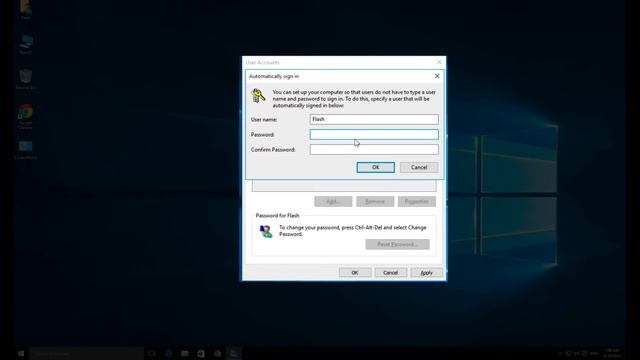Cancel the Automatically sign in dialog
Viewport: 640px width, 360px height.
pos(419,167)
